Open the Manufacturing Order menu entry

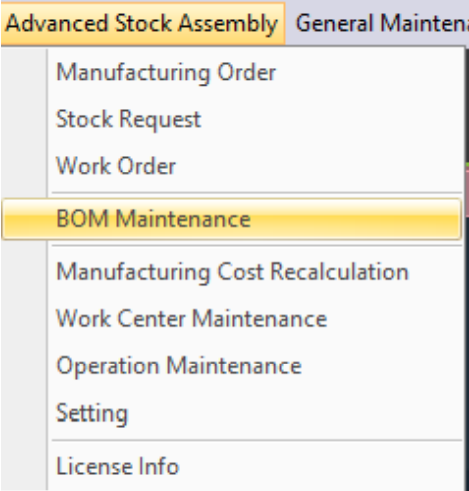[x=232, y=72]
